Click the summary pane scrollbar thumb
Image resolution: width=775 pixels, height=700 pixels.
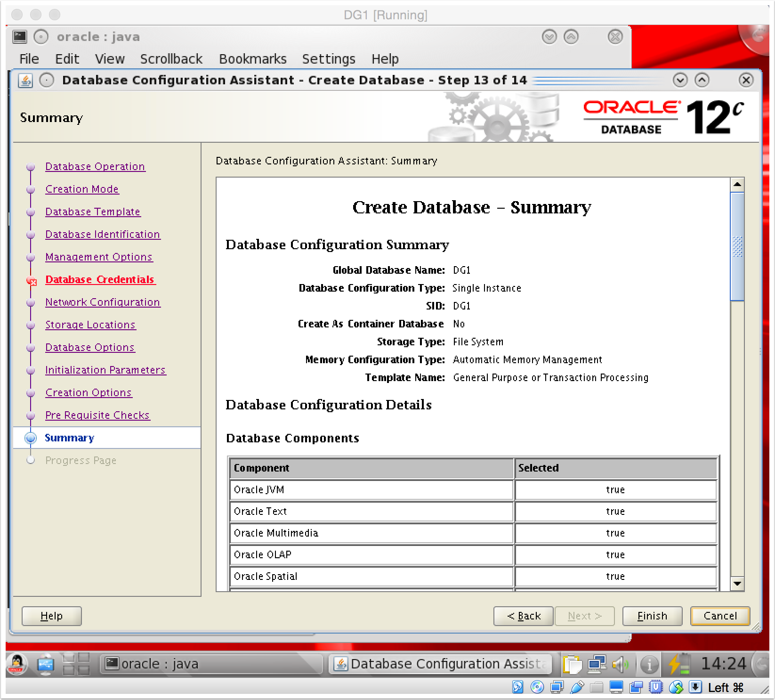[x=737, y=246]
